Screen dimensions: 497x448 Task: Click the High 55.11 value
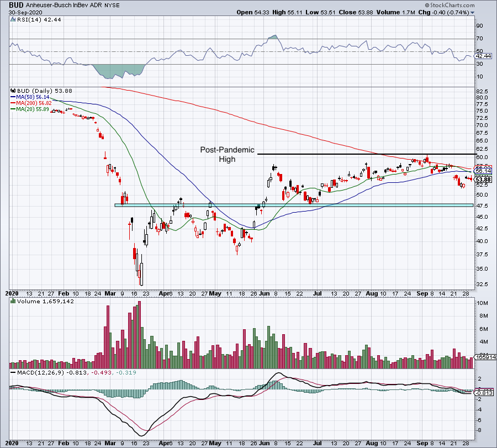tap(288, 12)
